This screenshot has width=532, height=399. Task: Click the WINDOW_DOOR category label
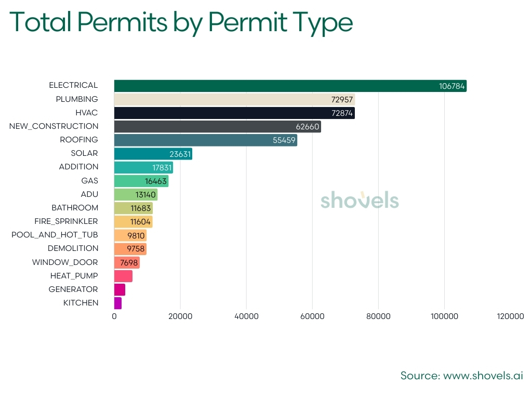(x=65, y=262)
